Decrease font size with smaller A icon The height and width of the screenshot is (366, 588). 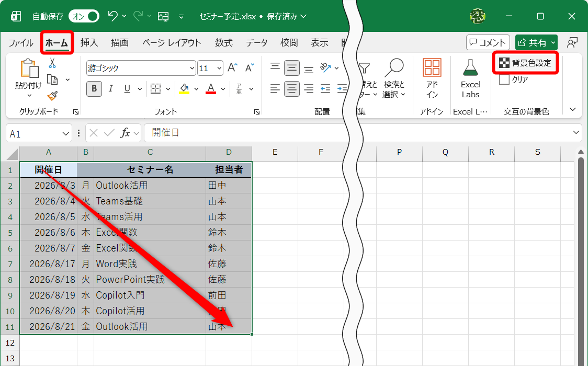[x=250, y=67]
